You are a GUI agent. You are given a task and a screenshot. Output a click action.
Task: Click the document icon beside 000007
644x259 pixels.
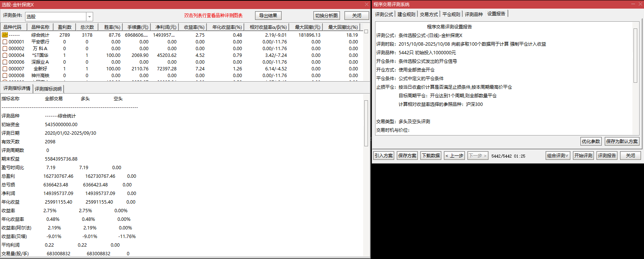click(x=5, y=69)
